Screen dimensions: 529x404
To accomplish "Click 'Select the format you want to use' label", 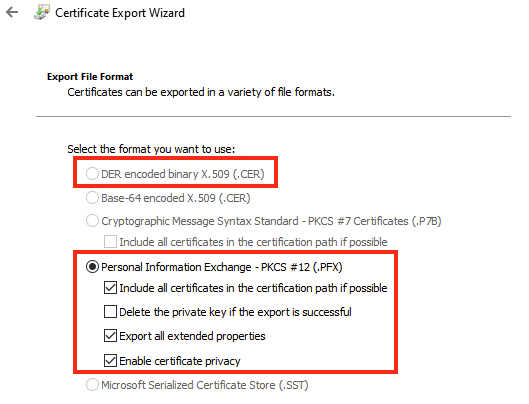I will pos(151,149).
